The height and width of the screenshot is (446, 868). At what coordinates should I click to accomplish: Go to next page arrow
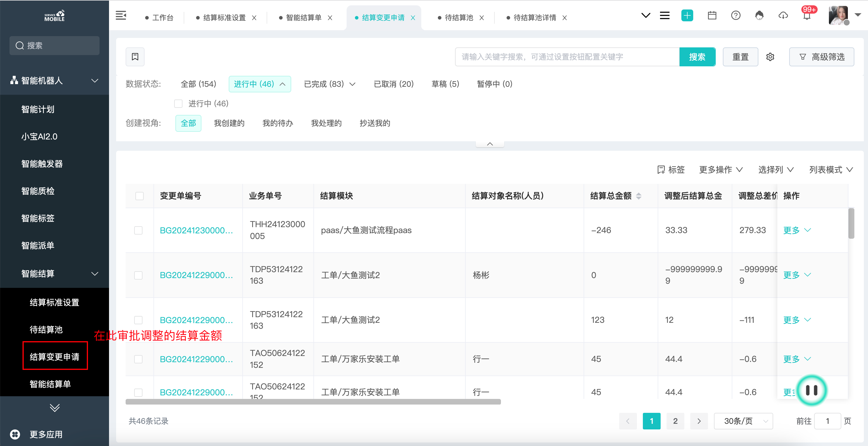click(x=699, y=421)
